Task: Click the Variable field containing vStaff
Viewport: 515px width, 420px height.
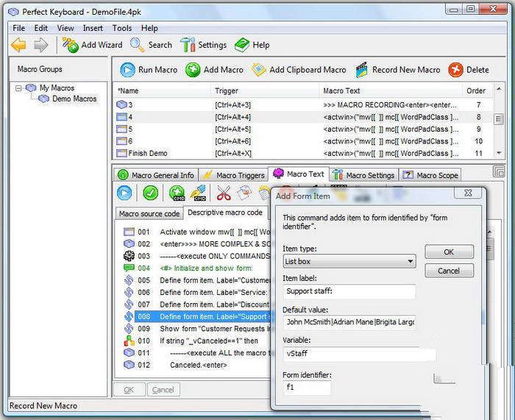Action: (x=359, y=354)
